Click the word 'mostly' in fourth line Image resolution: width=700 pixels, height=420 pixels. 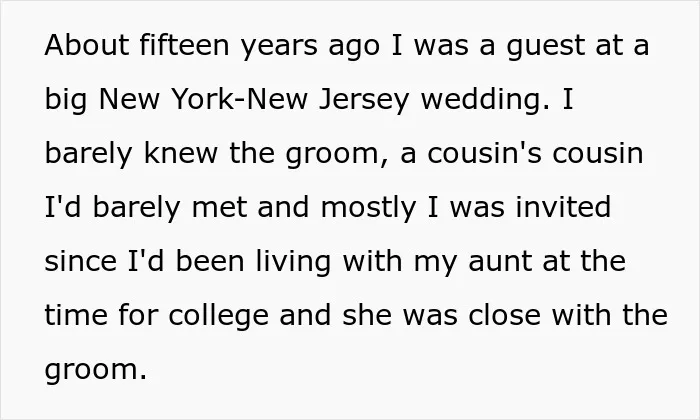pyautogui.click(x=368, y=208)
